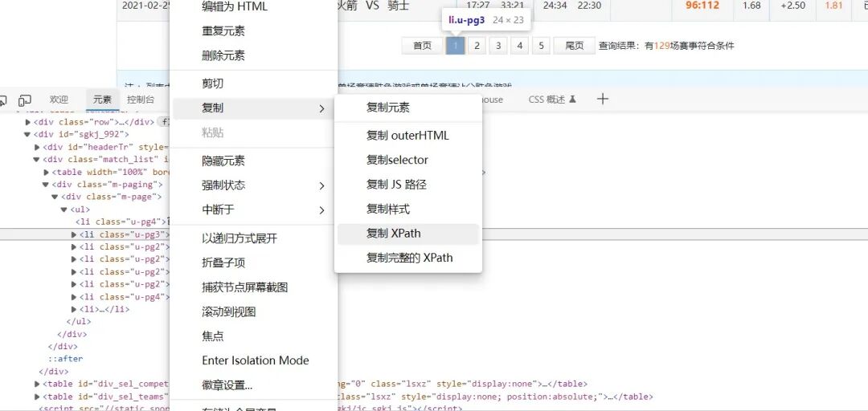Click the inspect element picker icon
Image resolution: width=868 pixels, height=411 pixels.
point(2,100)
